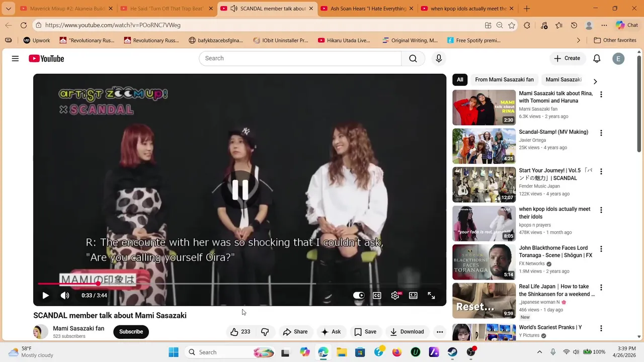The width and height of the screenshot is (644, 362).
Task: Show more filter chips with the arrow
Action: pyautogui.click(x=595, y=81)
